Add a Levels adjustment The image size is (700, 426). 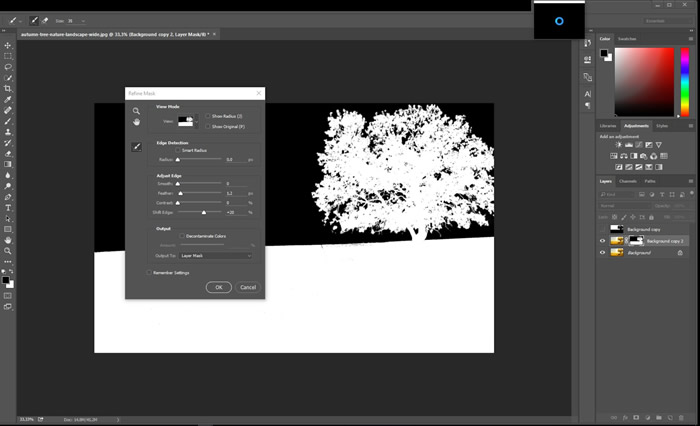pos(629,145)
